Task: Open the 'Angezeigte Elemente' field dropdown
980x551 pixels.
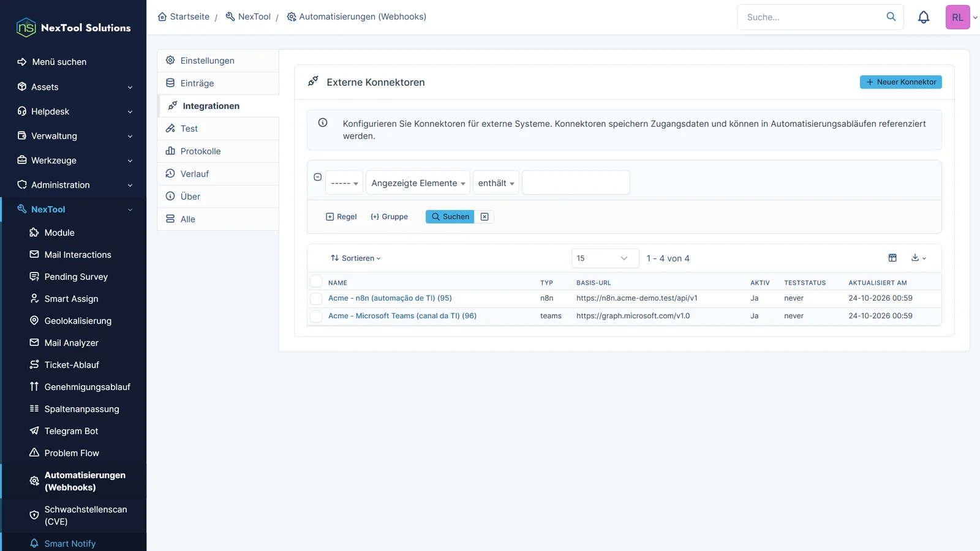Action: coord(418,183)
